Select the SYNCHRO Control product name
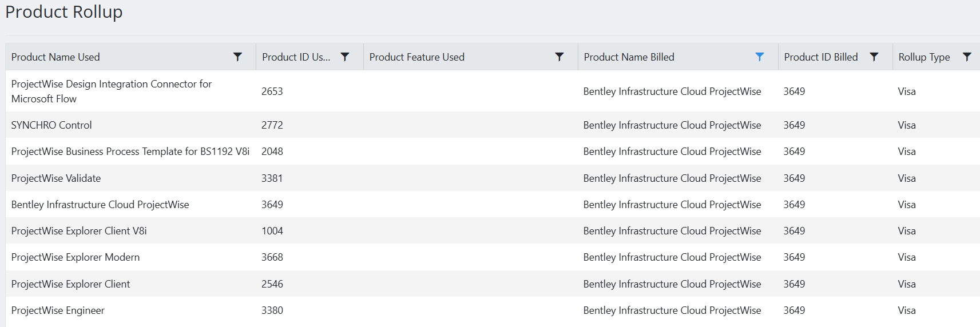The image size is (980, 327). tap(51, 125)
